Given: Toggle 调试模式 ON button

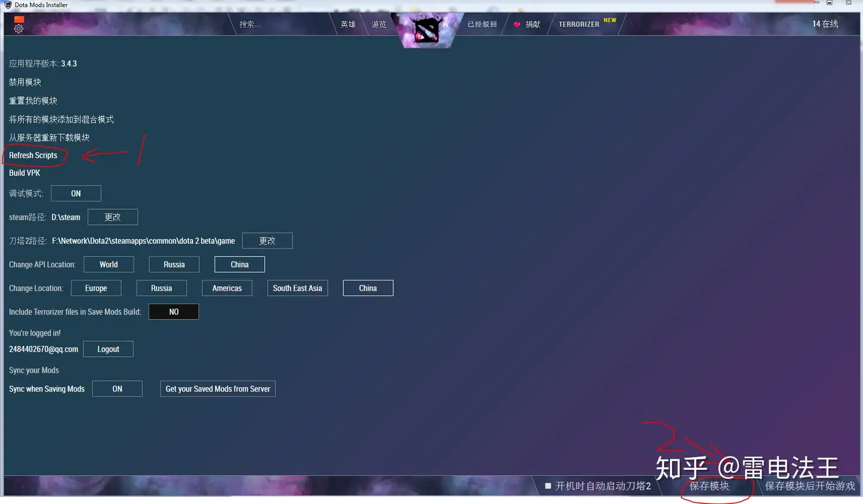Looking at the screenshot, I should [x=76, y=194].
